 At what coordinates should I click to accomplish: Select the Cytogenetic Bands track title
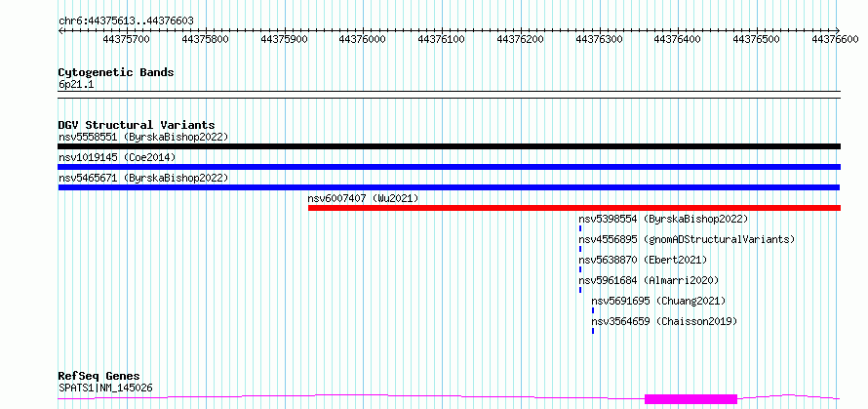coord(116,72)
